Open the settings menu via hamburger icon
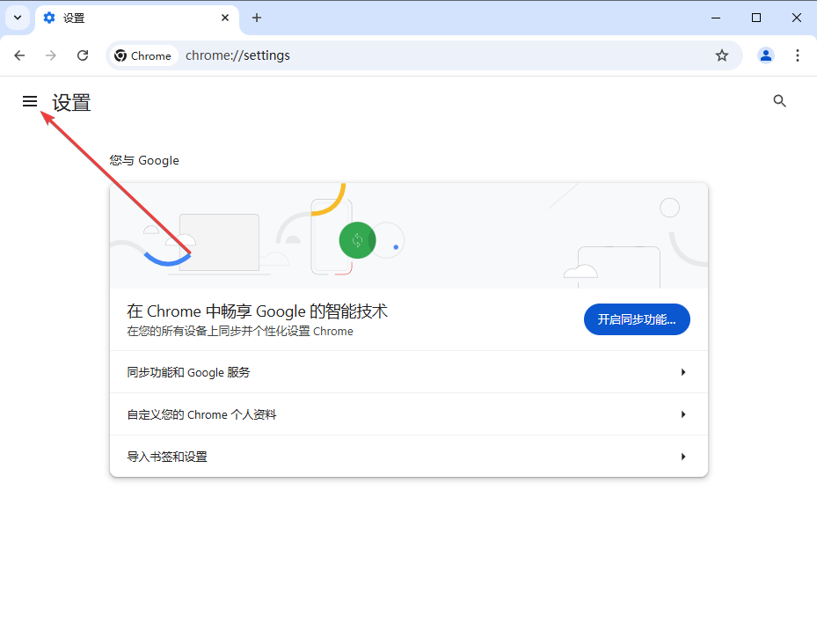This screenshot has width=817, height=644. click(30, 101)
